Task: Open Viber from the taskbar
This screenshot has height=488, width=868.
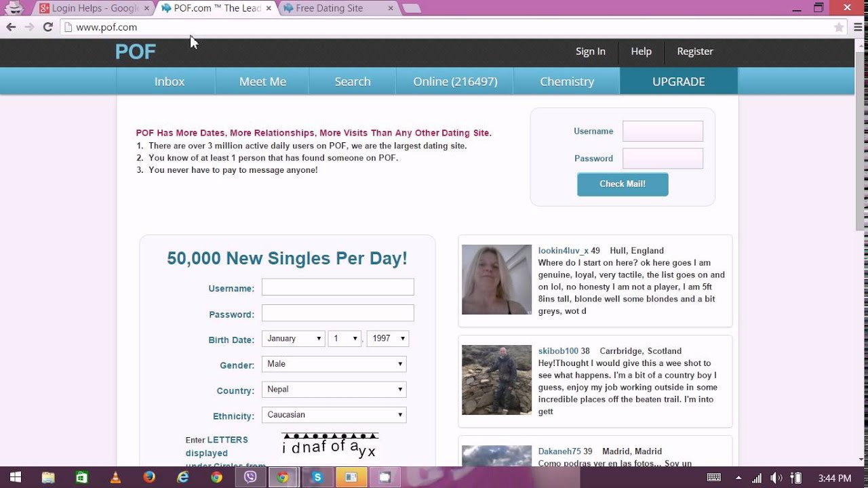Action: point(250,477)
